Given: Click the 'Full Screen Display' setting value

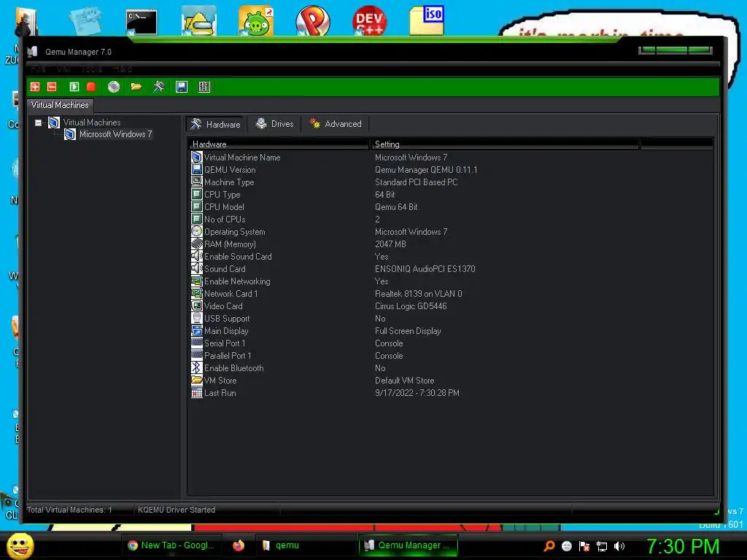Looking at the screenshot, I should pos(408,330).
